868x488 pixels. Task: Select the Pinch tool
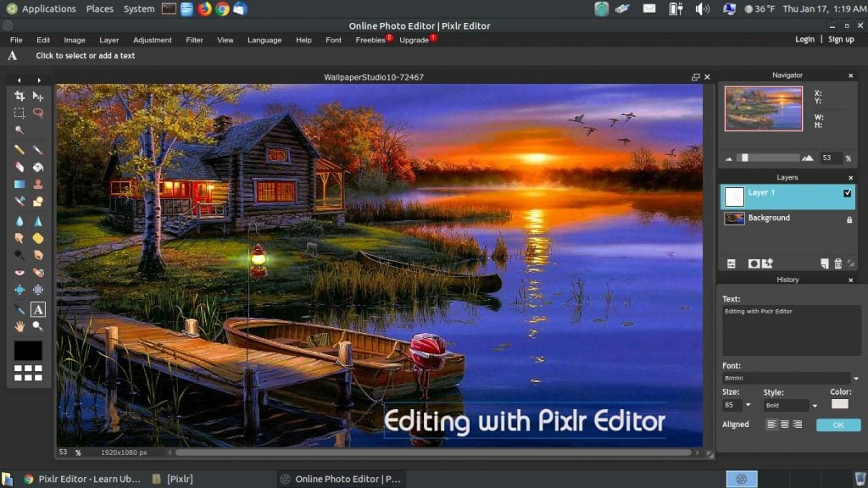click(x=37, y=290)
